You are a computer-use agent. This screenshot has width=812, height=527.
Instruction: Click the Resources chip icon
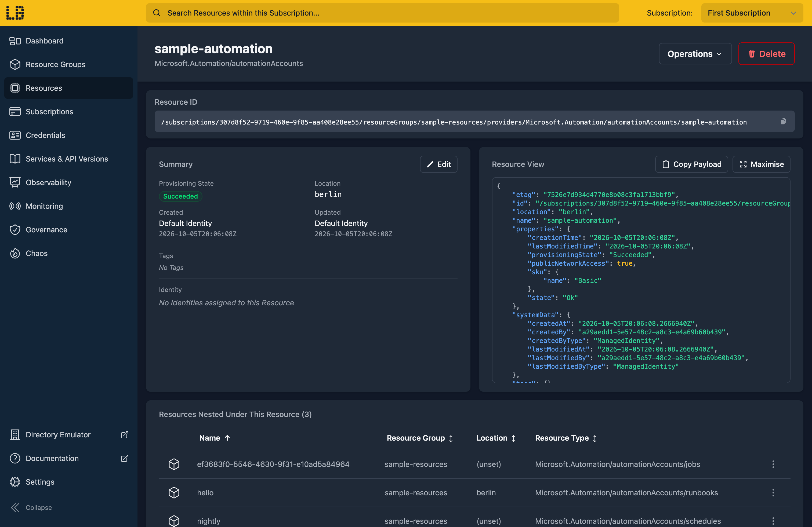tap(15, 88)
